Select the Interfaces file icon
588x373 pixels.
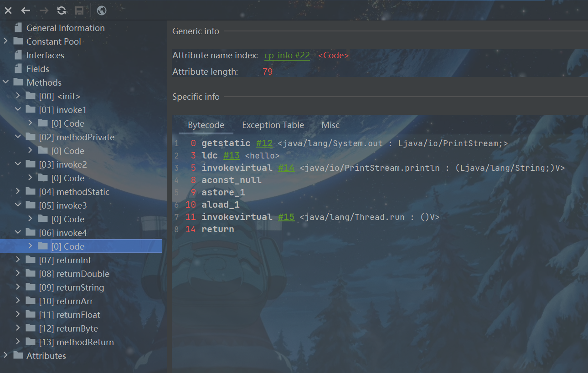point(18,55)
